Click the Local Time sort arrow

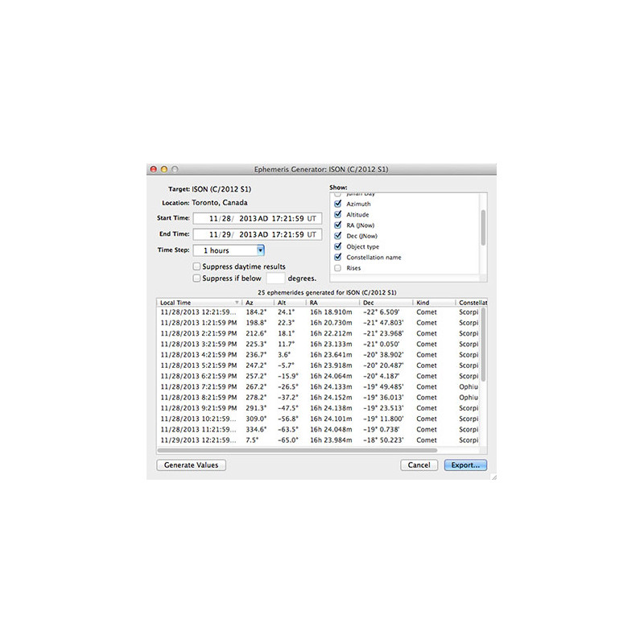[237, 303]
